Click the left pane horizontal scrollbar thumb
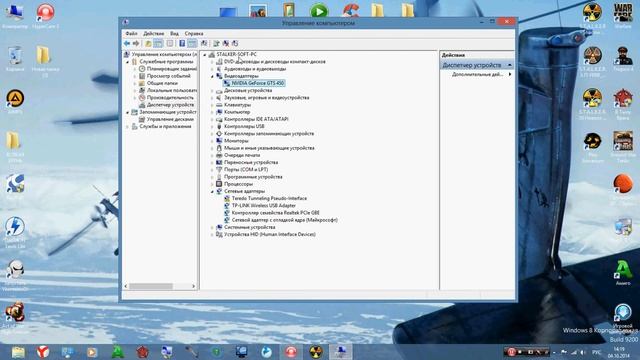 [151, 287]
